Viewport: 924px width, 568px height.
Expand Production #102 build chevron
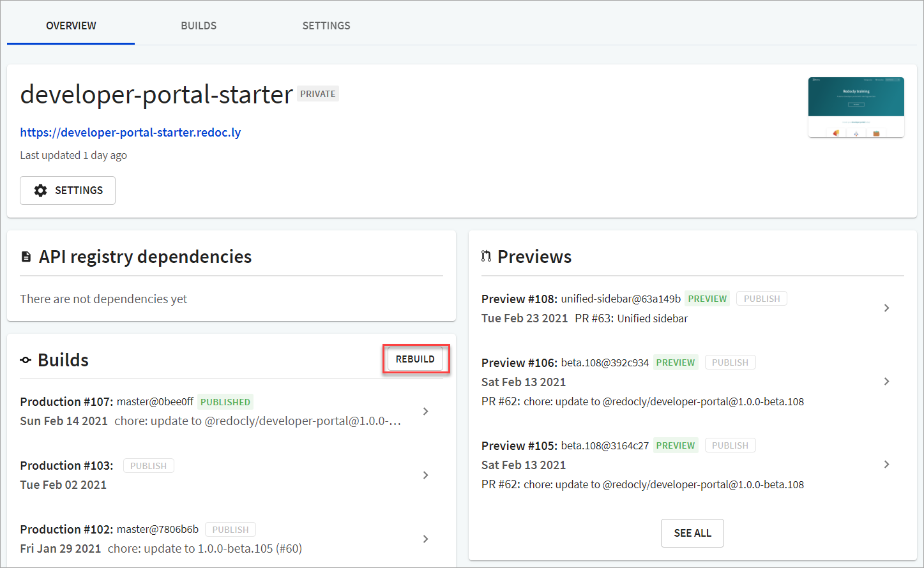click(x=426, y=539)
